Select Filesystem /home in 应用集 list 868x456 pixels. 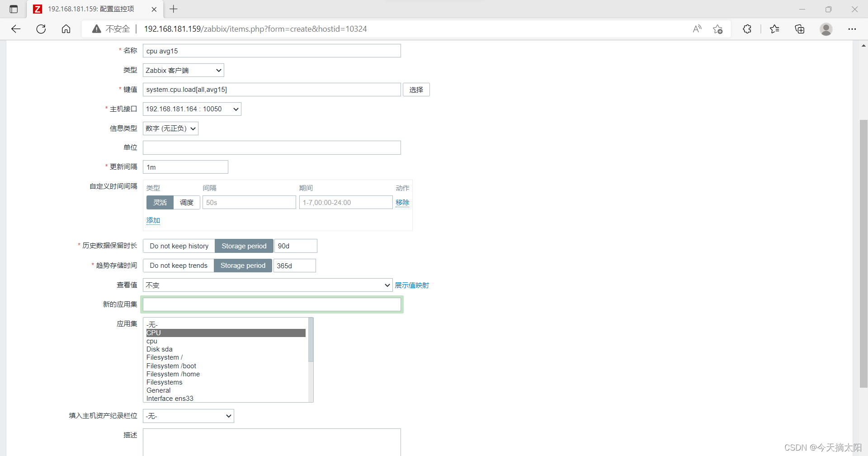(x=226, y=374)
